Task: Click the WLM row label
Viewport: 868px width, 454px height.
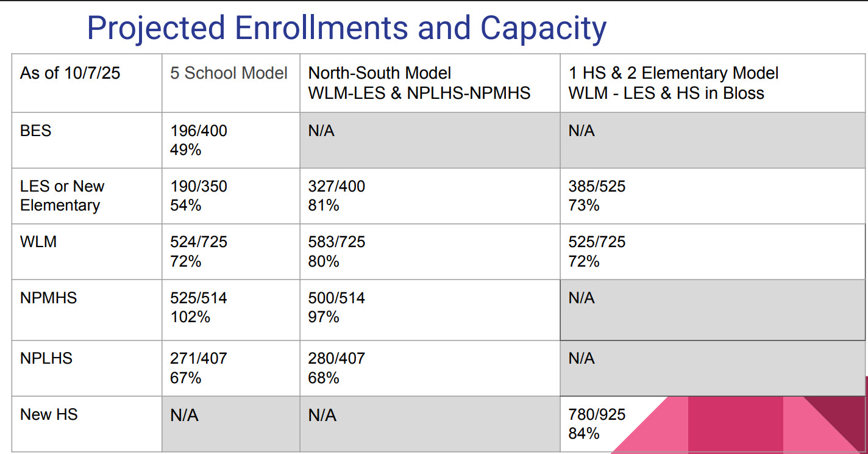Action: (38, 242)
